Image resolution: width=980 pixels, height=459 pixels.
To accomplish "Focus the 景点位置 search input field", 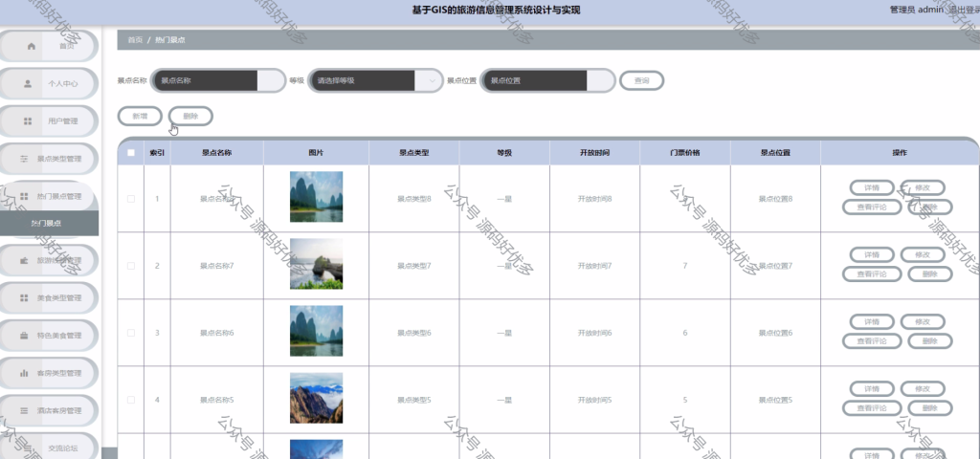I will point(547,80).
